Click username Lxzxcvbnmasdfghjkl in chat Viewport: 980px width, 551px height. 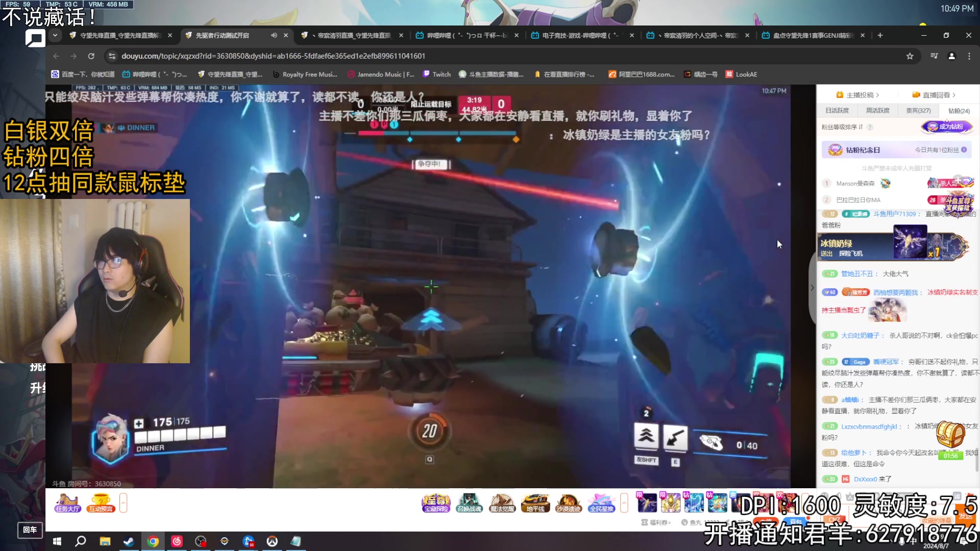[x=869, y=427]
